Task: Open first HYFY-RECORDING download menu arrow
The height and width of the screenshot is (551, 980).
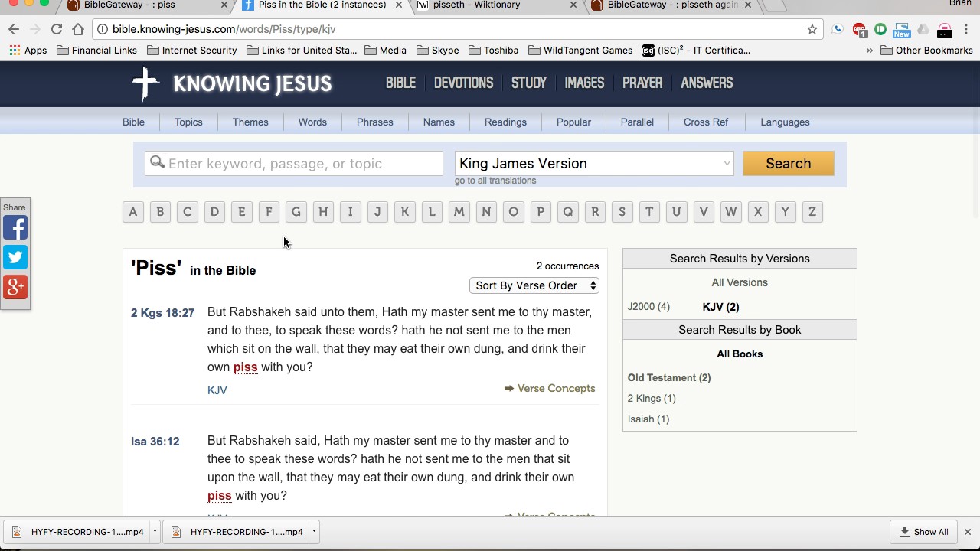Action: point(155,531)
